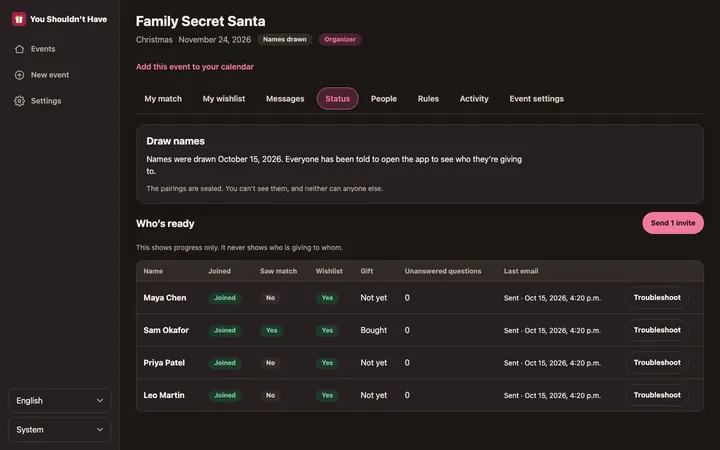Click the gift box app logo icon
720x450 pixels.
(x=19, y=19)
